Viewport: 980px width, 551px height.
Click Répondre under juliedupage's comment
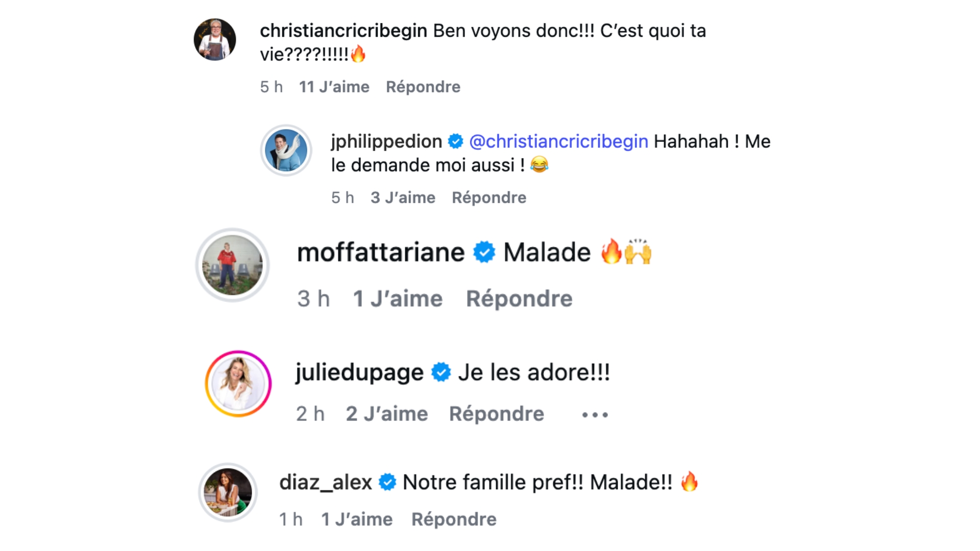click(496, 414)
